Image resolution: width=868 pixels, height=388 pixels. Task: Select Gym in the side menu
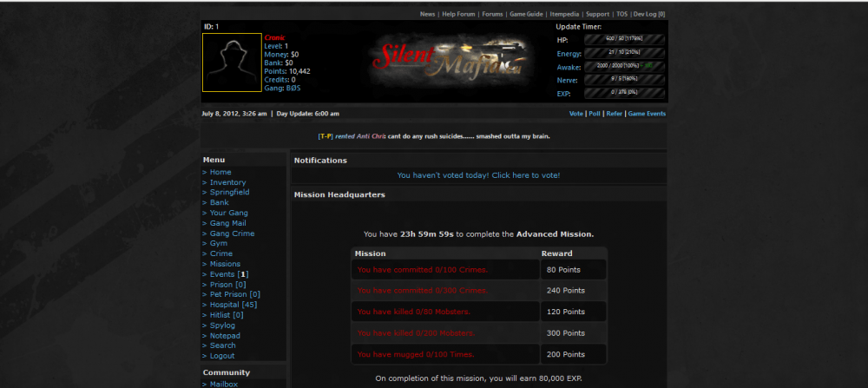tap(219, 243)
